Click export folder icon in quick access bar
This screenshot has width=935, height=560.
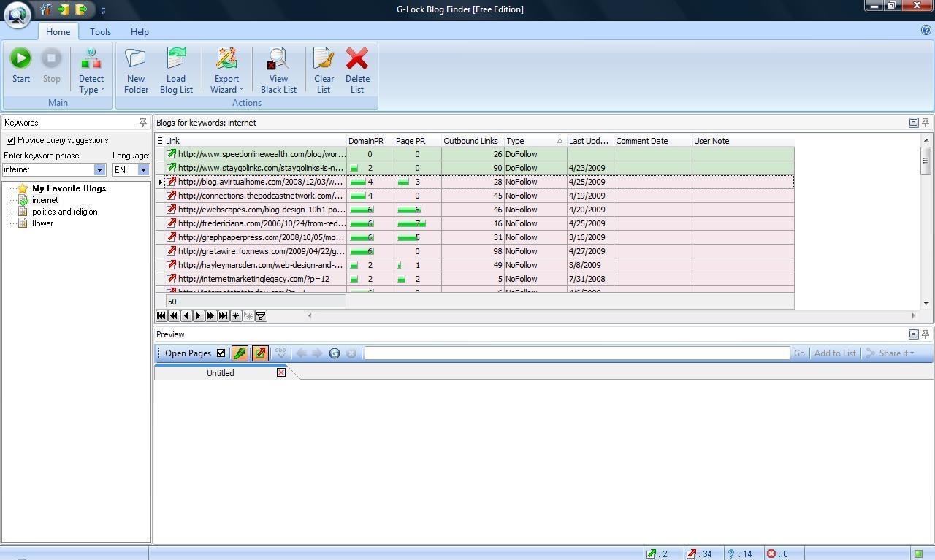tap(81, 9)
